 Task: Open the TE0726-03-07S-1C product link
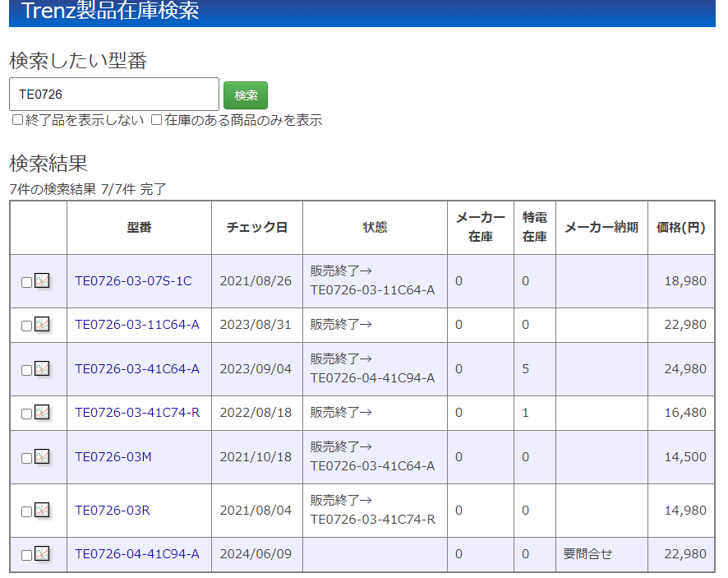pos(133,281)
